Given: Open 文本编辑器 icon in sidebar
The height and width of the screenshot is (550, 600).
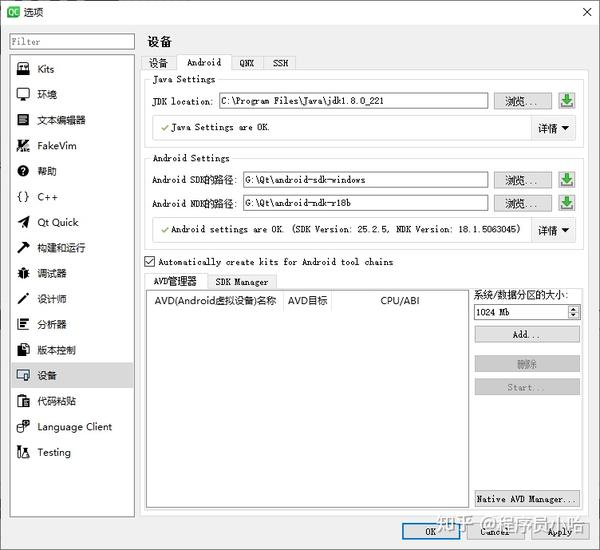Looking at the screenshot, I should point(23,120).
